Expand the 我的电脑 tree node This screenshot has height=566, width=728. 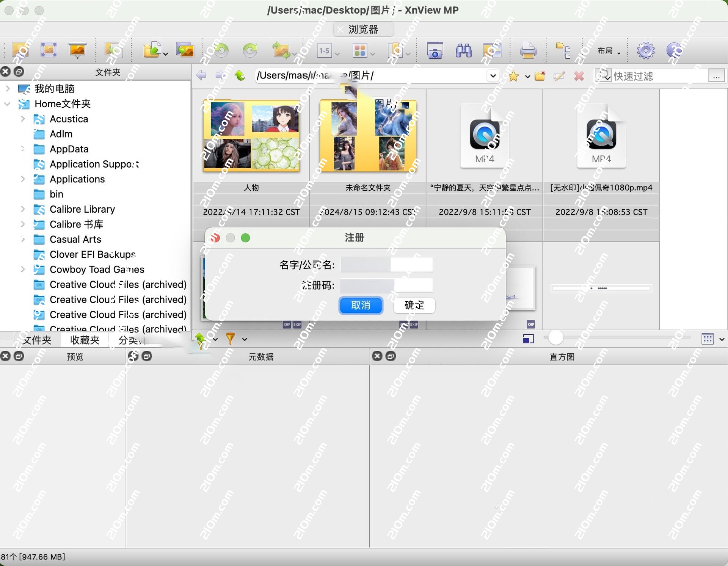pos(8,89)
